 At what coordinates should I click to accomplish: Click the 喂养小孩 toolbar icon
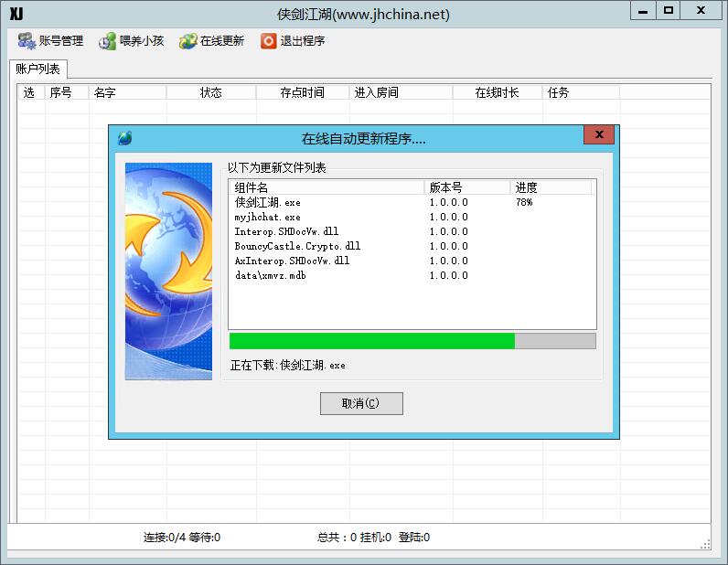(107, 41)
